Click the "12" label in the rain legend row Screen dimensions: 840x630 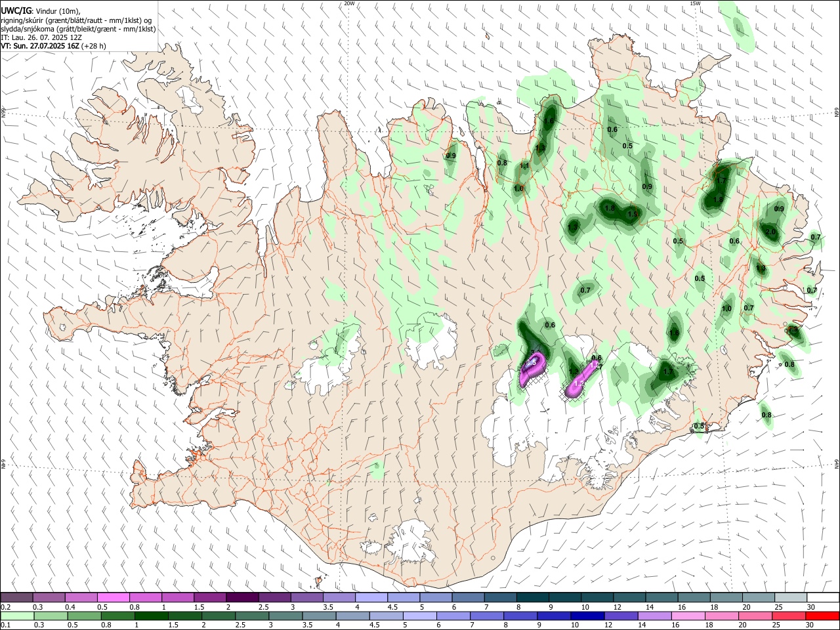point(608,626)
